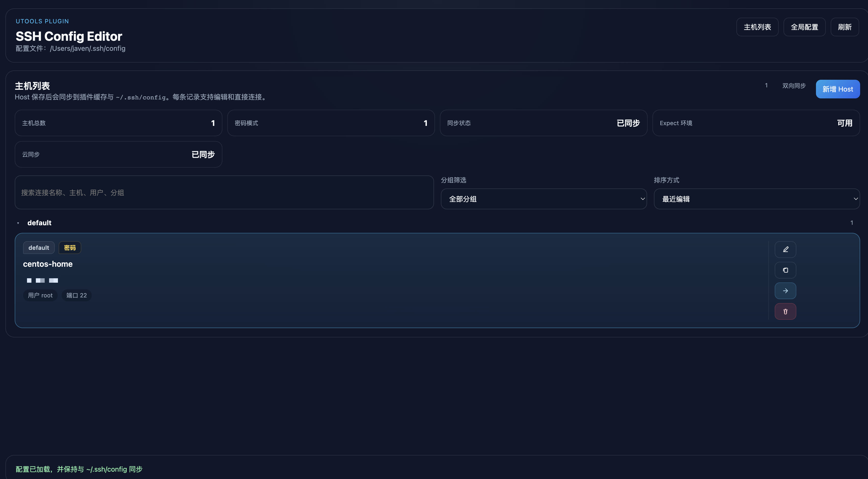Click the Expect 环境 status card
The height and width of the screenshot is (479, 868).
tap(756, 123)
